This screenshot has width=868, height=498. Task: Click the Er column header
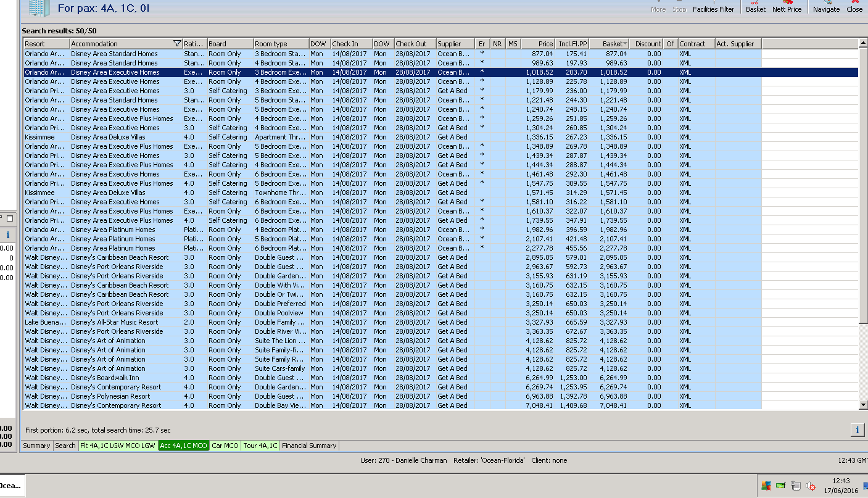click(483, 44)
